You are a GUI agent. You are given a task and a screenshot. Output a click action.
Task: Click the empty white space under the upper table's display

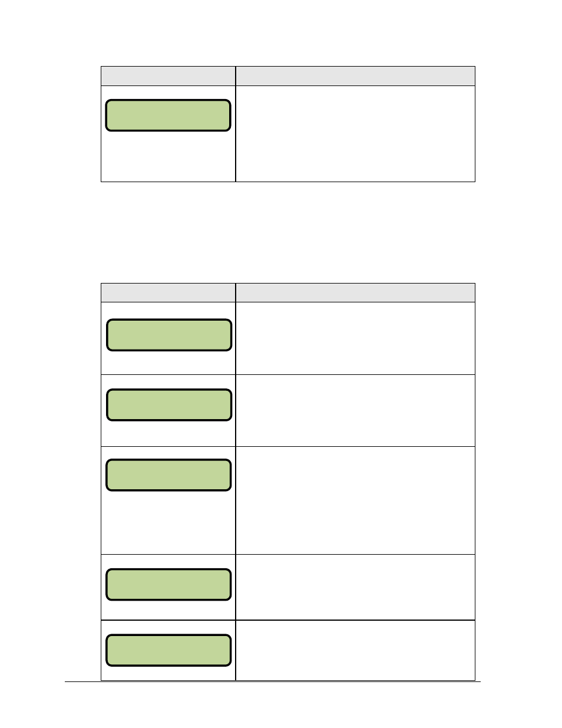(168, 156)
